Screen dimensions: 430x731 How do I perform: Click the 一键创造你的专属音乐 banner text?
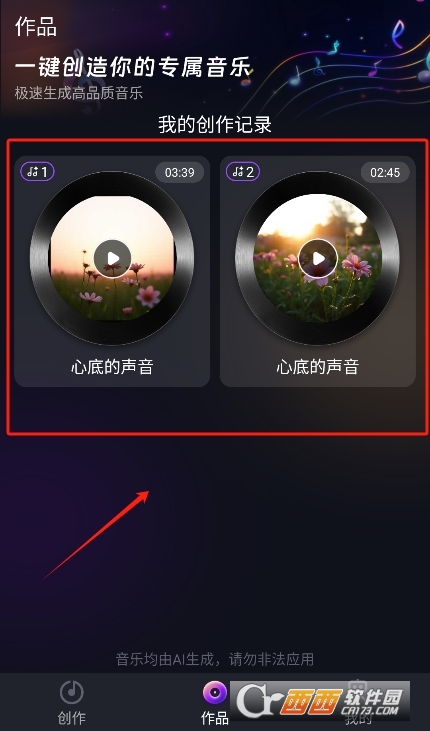pyautogui.click(x=133, y=67)
